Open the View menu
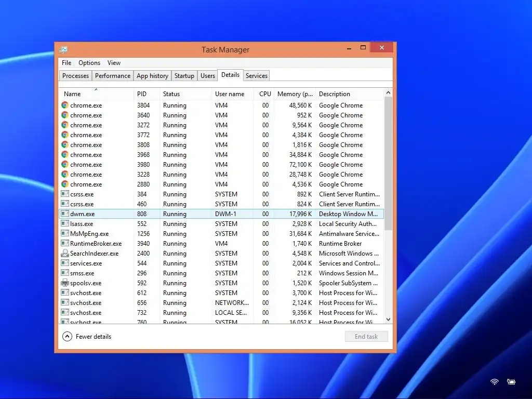Screen dimensions: 532x399 pos(114,63)
